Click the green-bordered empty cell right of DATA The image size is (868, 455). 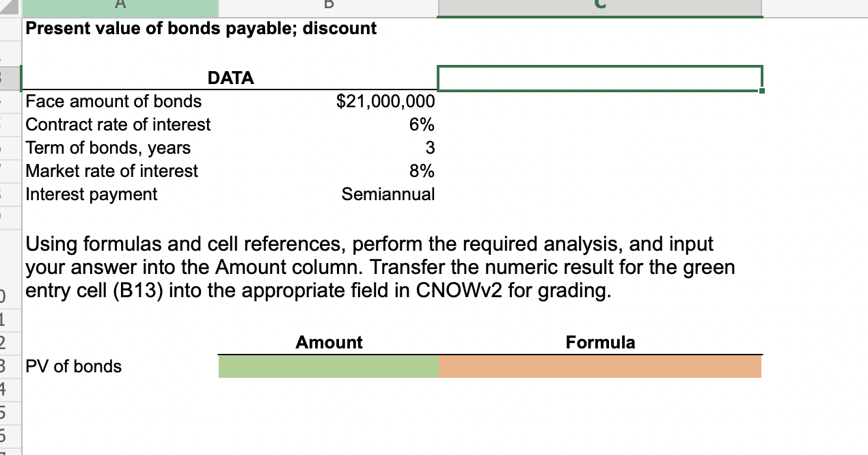pyautogui.click(x=600, y=78)
